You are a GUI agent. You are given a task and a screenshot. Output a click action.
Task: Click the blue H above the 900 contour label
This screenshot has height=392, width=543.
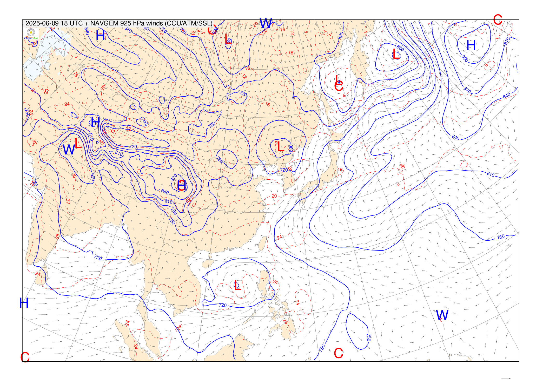point(471,45)
